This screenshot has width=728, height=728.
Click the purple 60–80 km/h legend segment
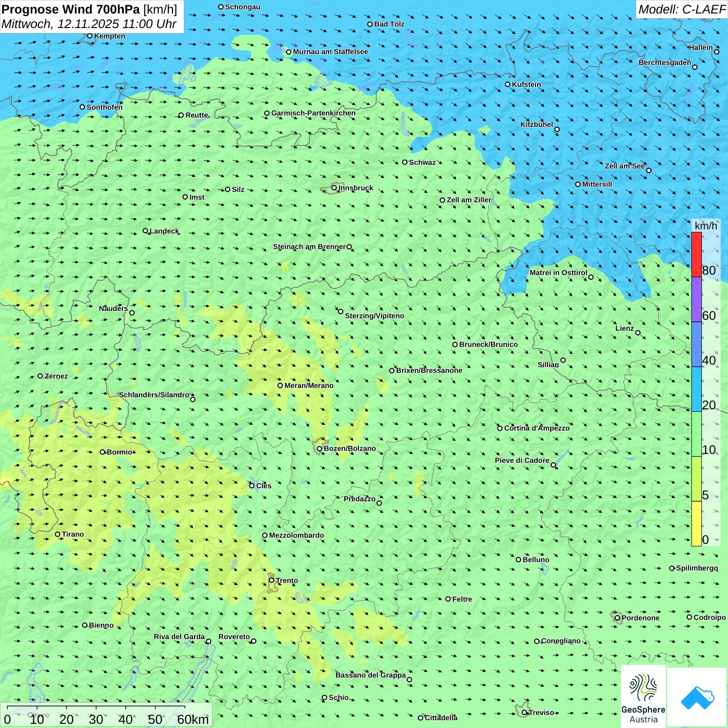click(x=696, y=300)
